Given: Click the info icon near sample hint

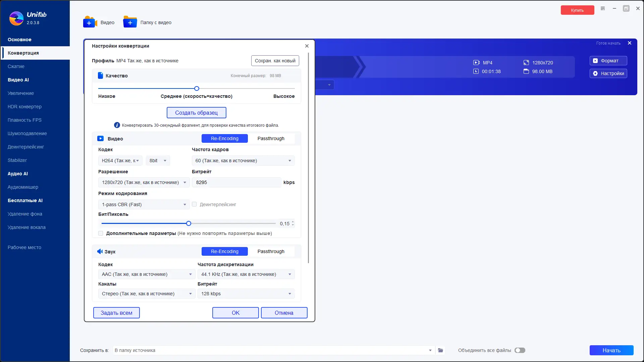Looking at the screenshot, I should (x=117, y=125).
